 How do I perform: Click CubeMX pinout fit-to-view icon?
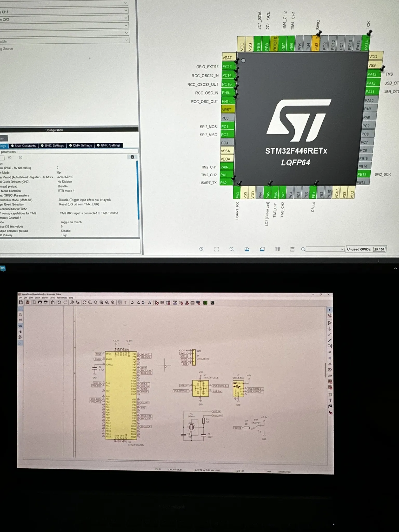pos(217,249)
